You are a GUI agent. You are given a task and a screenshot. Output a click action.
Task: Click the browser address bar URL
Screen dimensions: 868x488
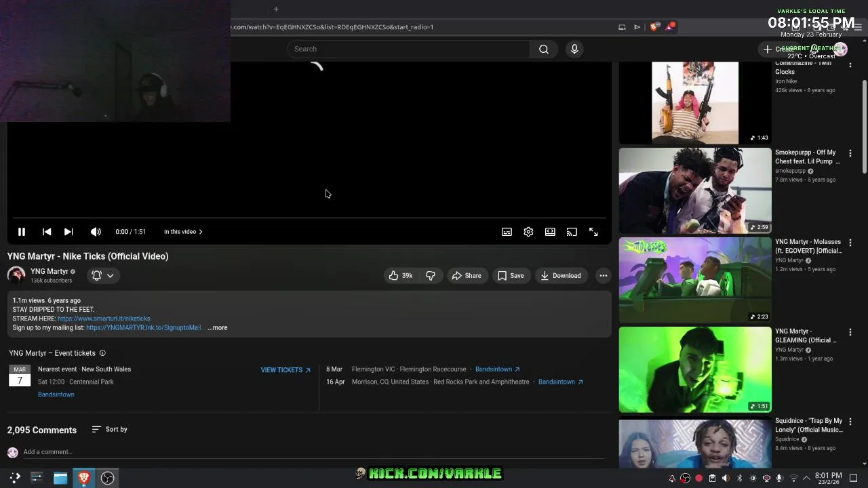pyautogui.click(x=332, y=27)
